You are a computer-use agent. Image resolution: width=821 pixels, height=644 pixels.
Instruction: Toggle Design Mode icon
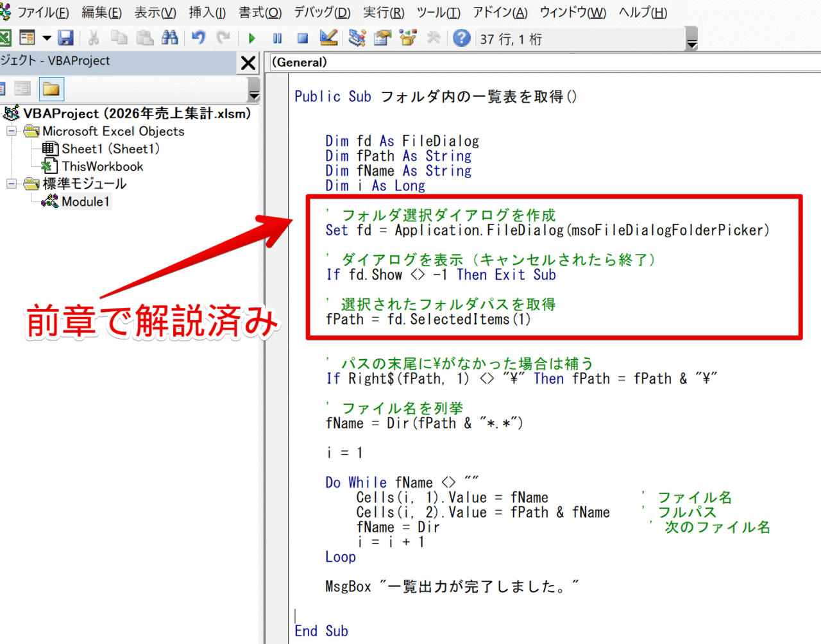coord(328,38)
